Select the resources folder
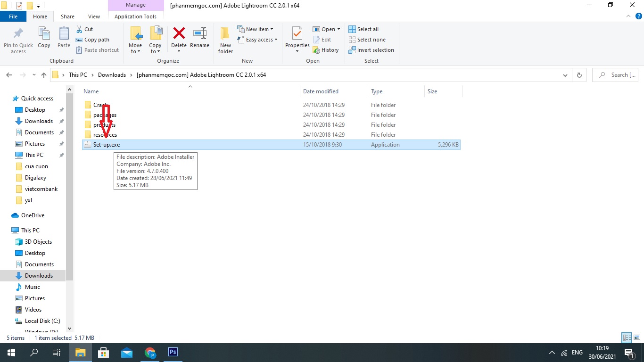 (271, 135)
